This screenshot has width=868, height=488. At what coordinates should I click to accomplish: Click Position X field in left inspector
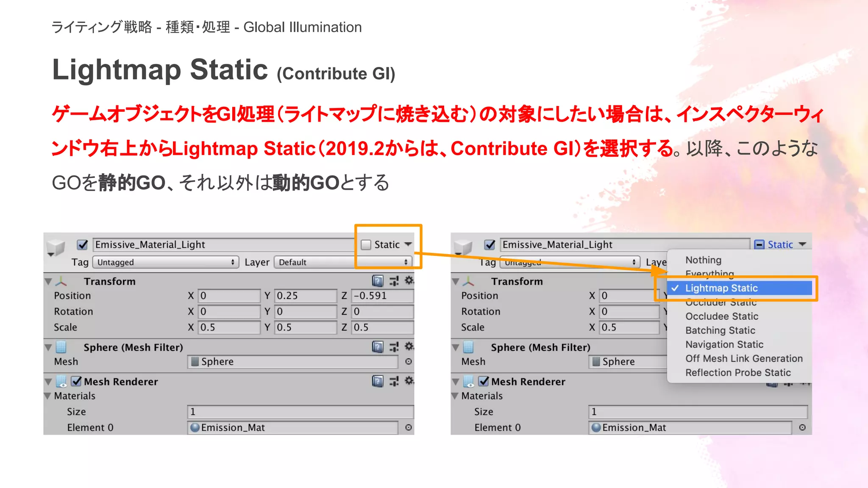pyautogui.click(x=229, y=295)
